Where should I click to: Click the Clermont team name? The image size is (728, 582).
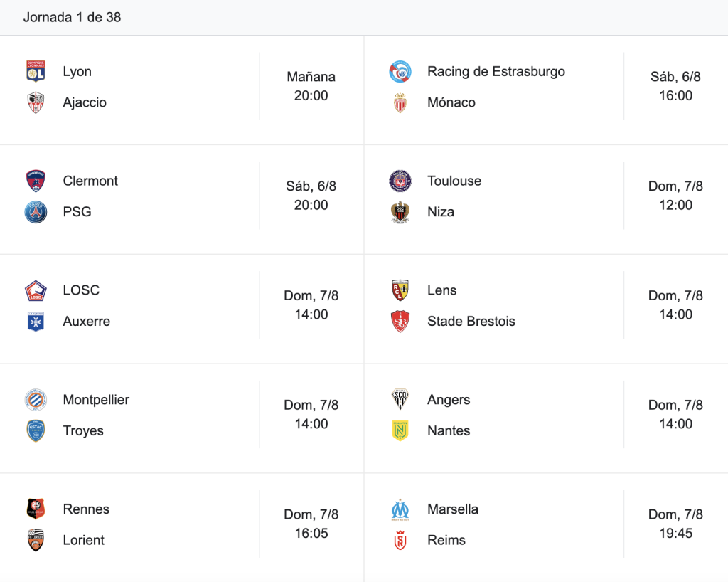(90, 181)
